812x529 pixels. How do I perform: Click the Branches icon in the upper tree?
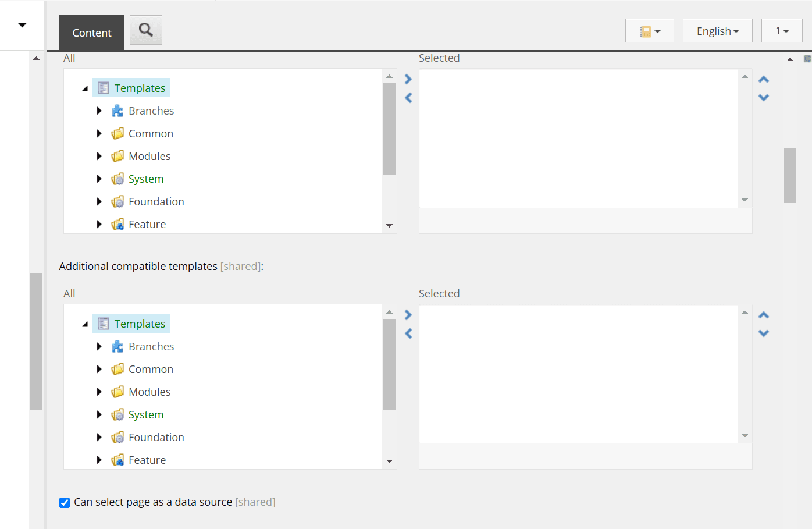pyautogui.click(x=117, y=111)
